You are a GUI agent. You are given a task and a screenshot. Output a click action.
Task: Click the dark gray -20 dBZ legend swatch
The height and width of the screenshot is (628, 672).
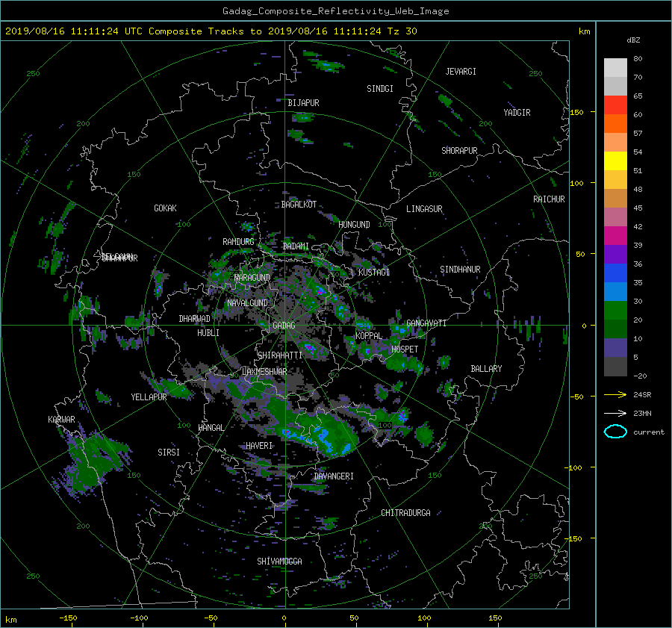point(615,366)
